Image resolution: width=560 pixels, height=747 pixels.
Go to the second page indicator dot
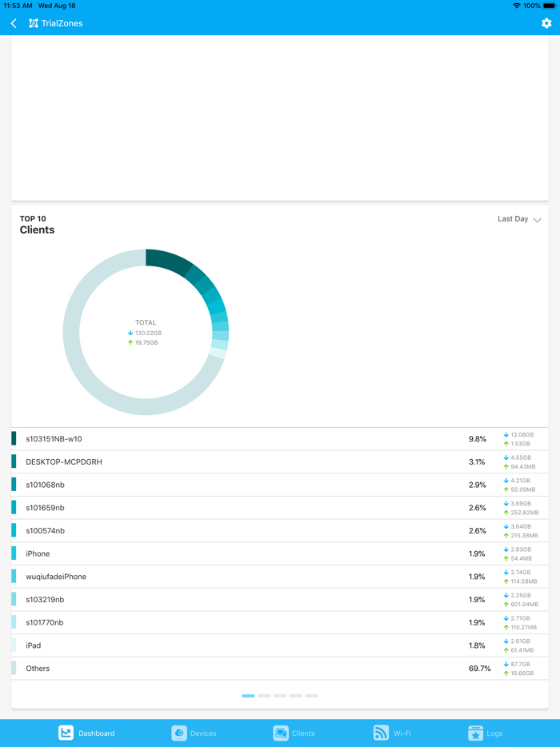pyautogui.click(x=264, y=696)
